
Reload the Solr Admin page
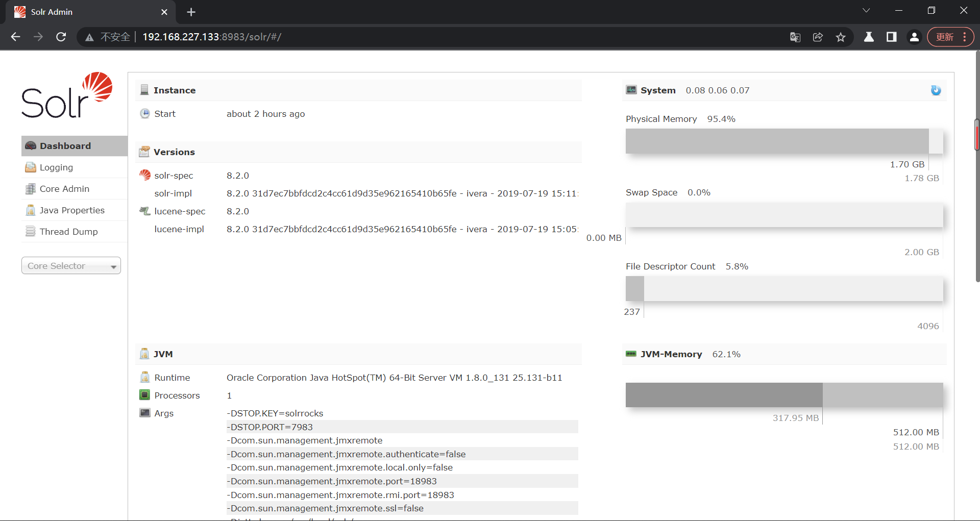click(61, 37)
